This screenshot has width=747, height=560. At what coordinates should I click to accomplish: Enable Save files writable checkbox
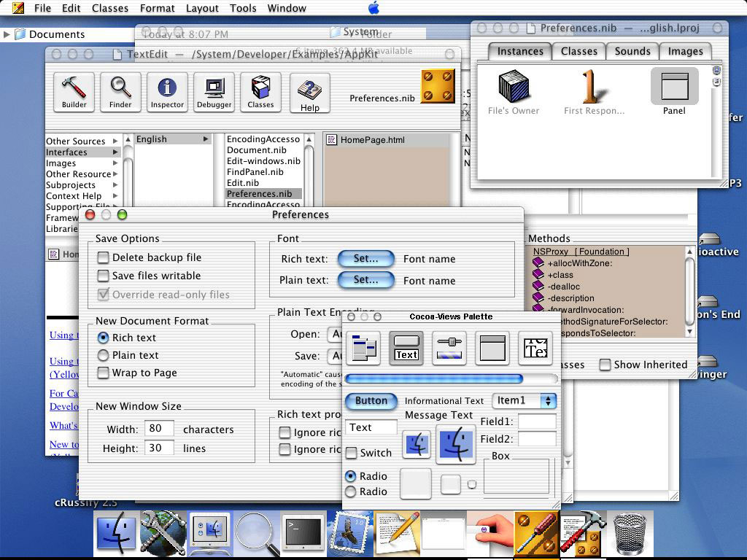pyautogui.click(x=103, y=276)
